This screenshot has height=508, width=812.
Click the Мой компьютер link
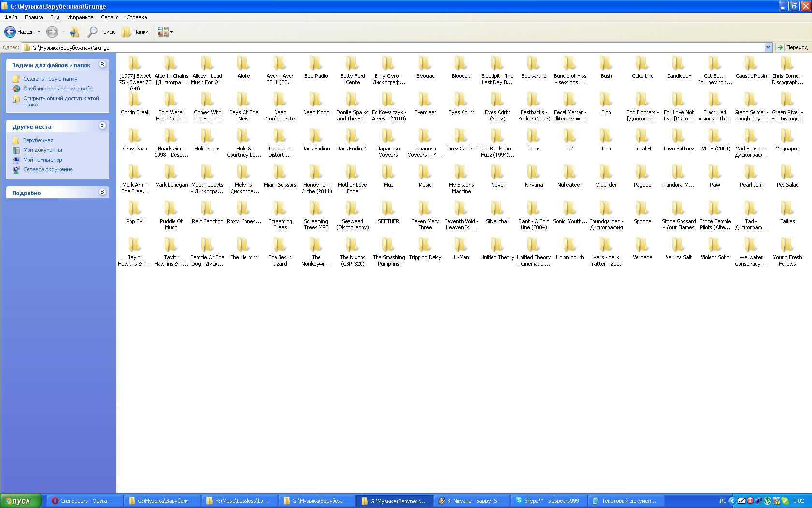pos(43,160)
